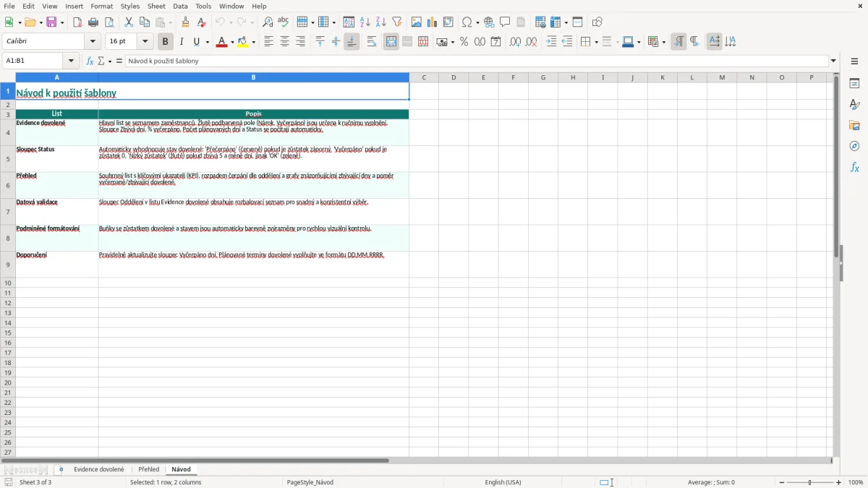Click Clear Direct Formatting icon

point(201,22)
